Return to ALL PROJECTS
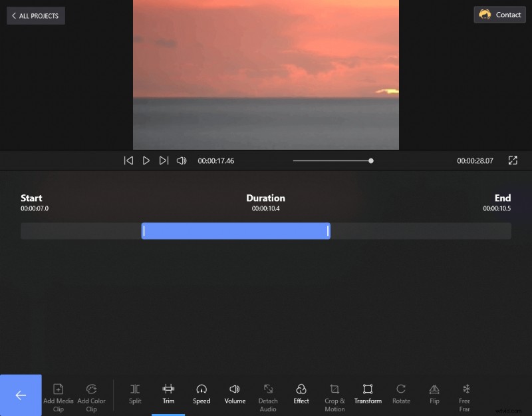532x416 pixels. pos(35,15)
